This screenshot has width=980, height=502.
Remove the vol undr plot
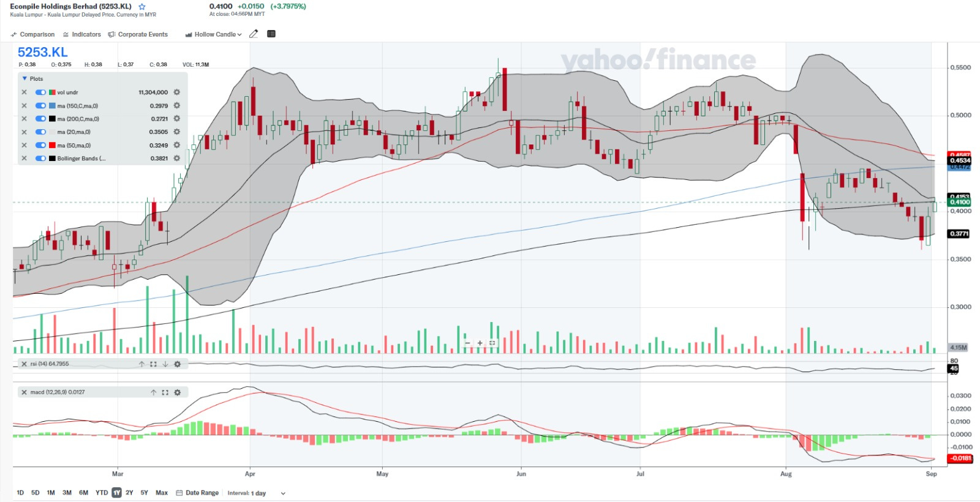(x=24, y=92)
